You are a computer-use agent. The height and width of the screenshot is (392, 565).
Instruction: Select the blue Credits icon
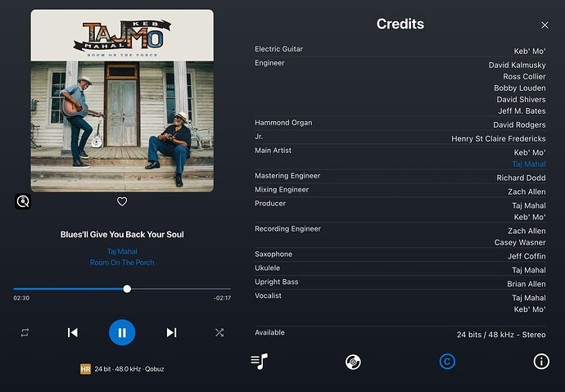(x=447, y=362)
